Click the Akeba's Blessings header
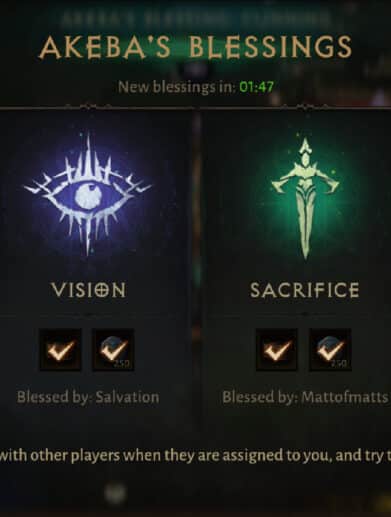 pos(196,47)
